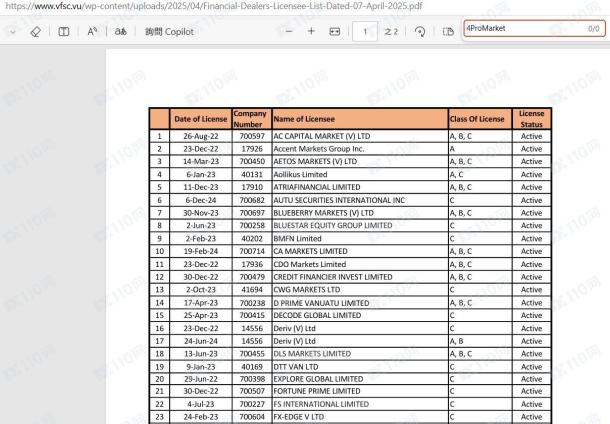This screenshot has height=424, width=610.
Task: Zoom in with the plus icon
Action: (311, 32)
